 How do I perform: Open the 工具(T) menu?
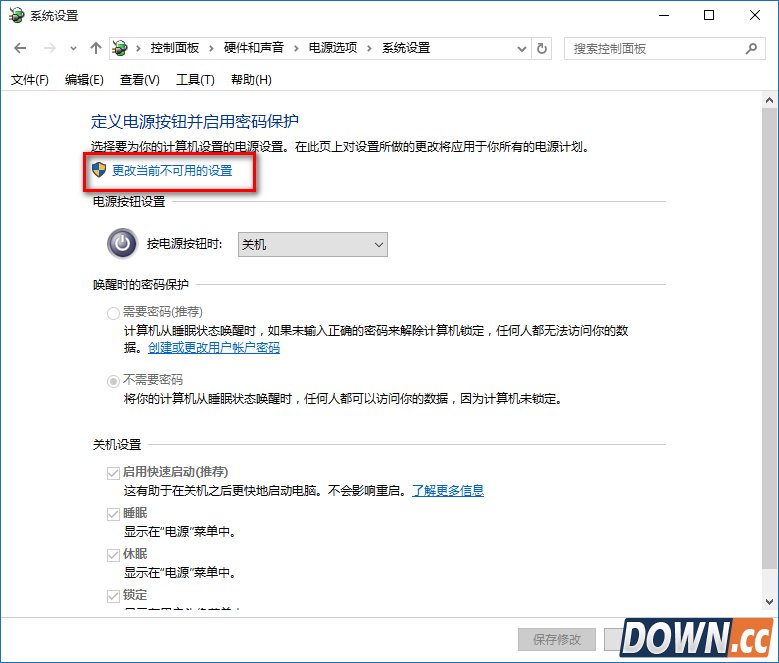pos(195,80)
